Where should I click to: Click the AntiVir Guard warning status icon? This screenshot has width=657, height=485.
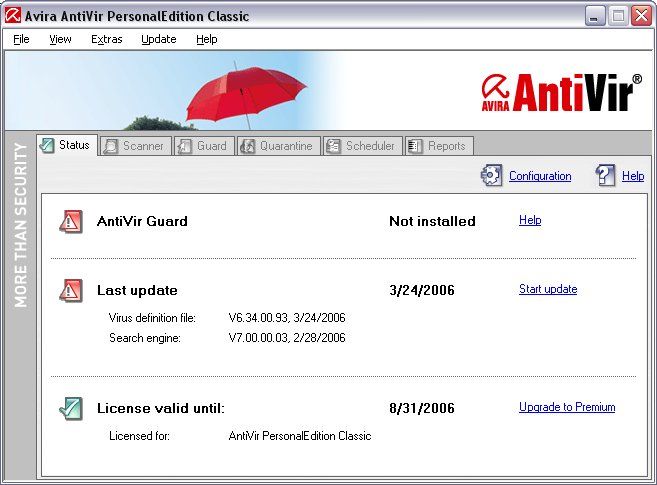pos(70,221)
